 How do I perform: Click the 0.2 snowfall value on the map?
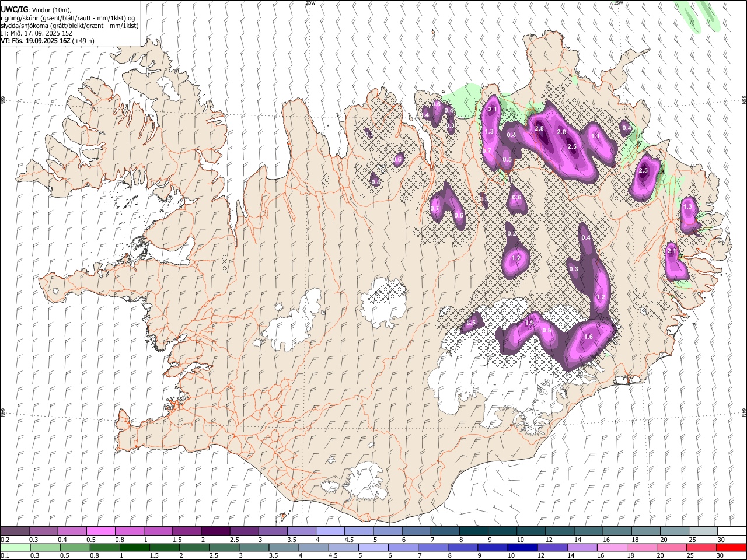(512, 233)
